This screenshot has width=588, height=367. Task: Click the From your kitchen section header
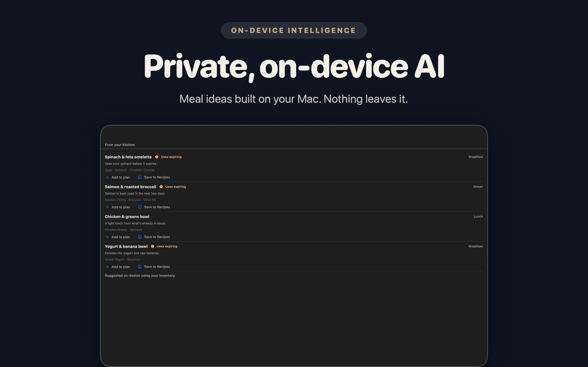pyautogui.click(x=120, y=145)
